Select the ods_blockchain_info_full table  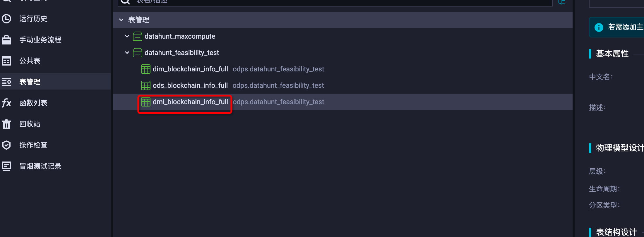tap(190, 85)
